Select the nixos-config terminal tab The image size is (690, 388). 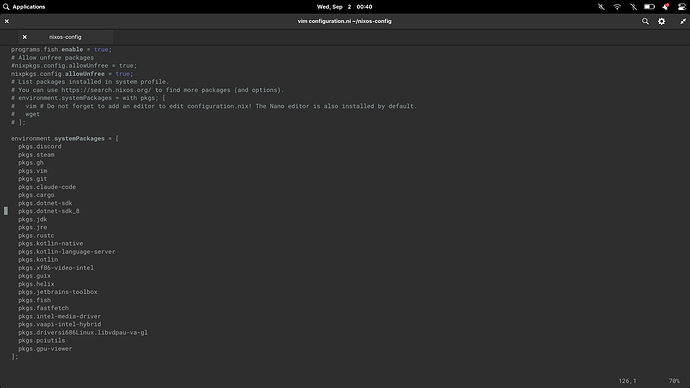[x=65, y=37]
